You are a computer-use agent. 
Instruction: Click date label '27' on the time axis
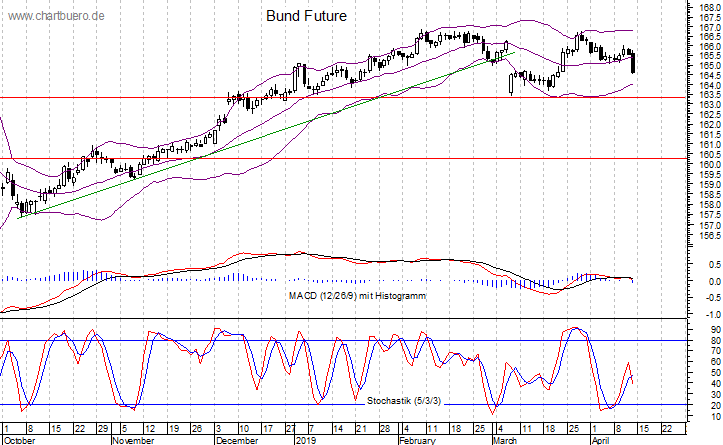pos(290,429)
